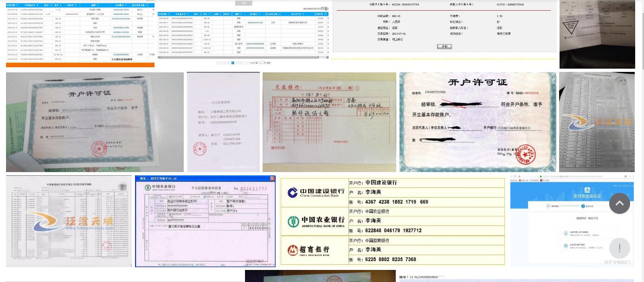
Task: Click the scroll-to-top arrow button
Action: 619,203
